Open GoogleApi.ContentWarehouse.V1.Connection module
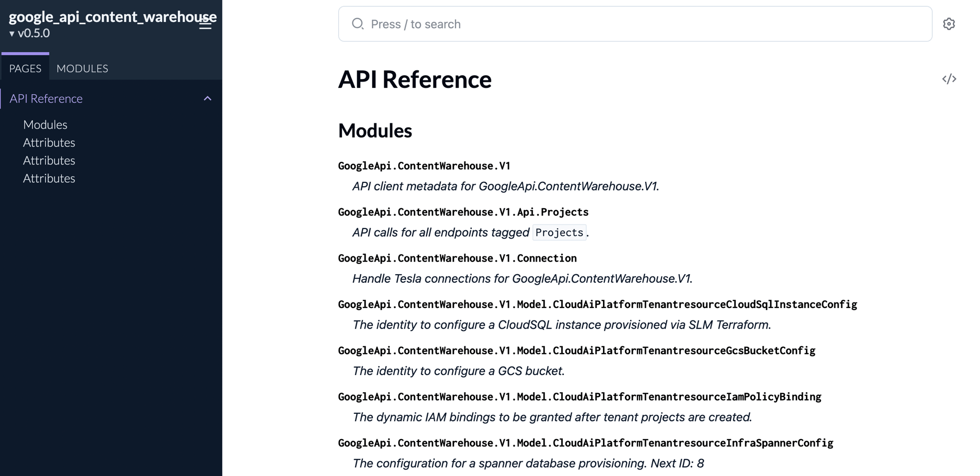Image resolution: width=980 pixels, height=476 pixels. (x=457, y=258)
